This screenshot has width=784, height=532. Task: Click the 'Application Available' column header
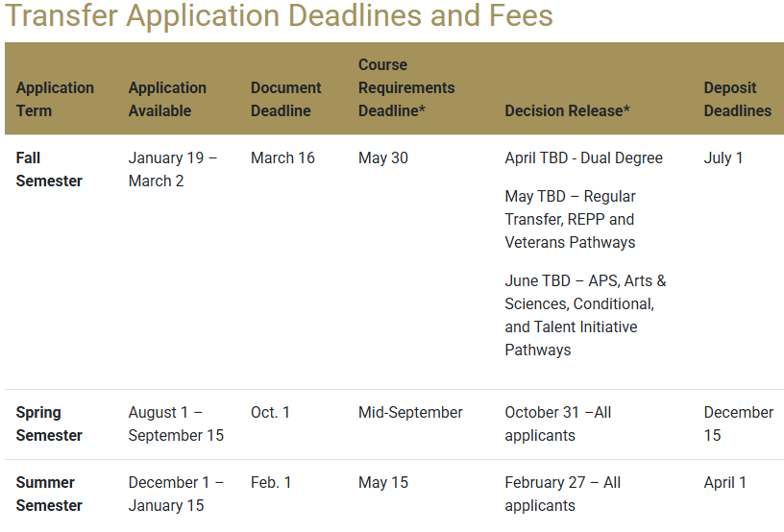pyautogui.click(x=167, y=99)
